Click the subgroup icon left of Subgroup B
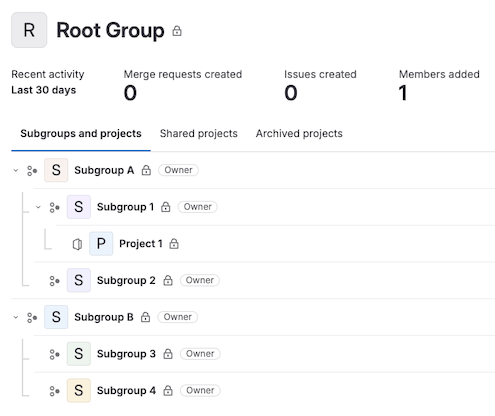495x416 pixels. tap(32, 317)
